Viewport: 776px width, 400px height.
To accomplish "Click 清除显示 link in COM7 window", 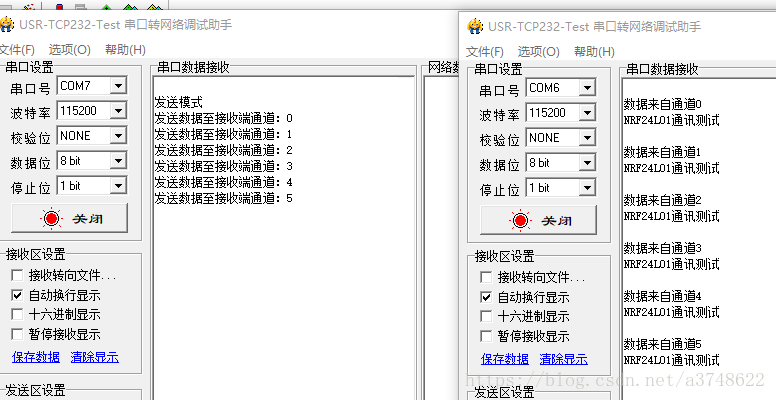I will point(95,357).
